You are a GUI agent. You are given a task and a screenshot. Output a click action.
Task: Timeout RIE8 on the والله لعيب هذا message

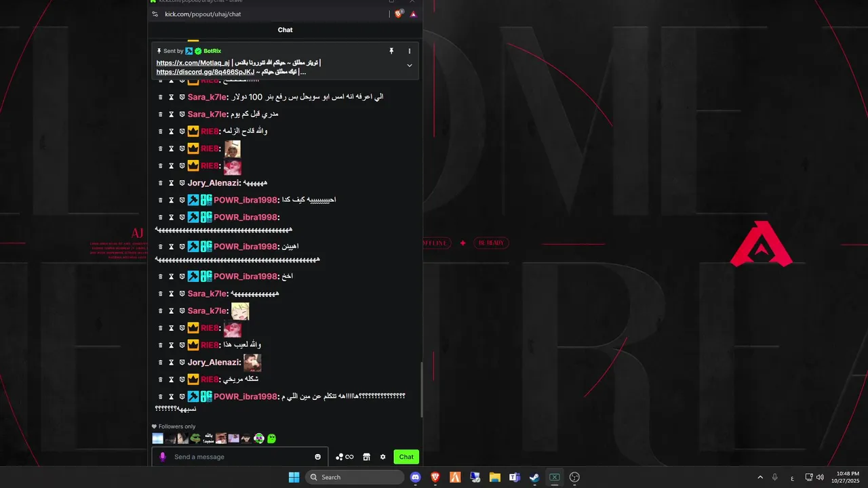172,345
